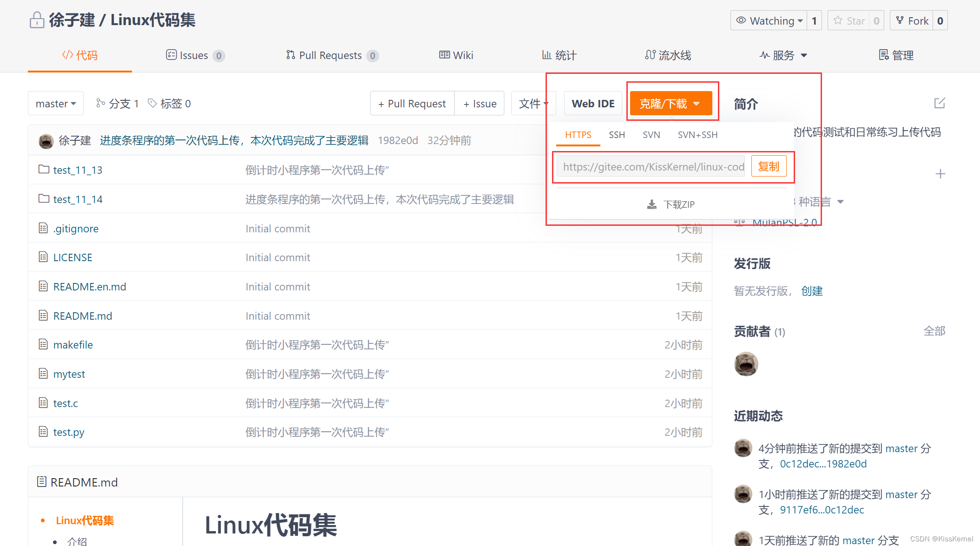980x546 pixels.
Task: Open the Watching dropdown
Action: click(x=769, y=21)
